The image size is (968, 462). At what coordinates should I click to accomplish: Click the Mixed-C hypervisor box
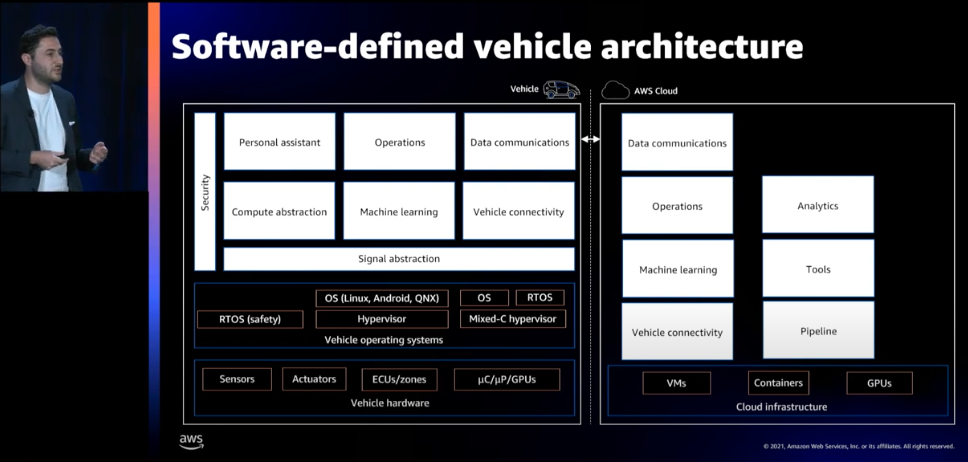pyautogui.click(x=512, y=319)
